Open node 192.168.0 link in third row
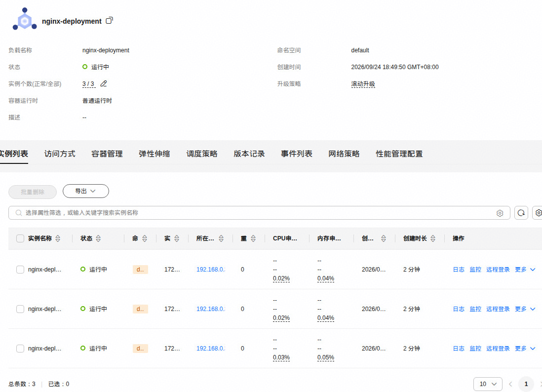Image resolution: width=542 pixels, height=392 pixels. click(210, 349)
